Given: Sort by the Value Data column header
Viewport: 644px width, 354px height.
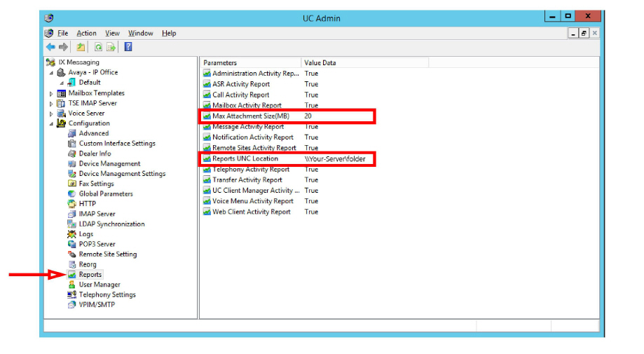Looking at the screenshot, I should coord(364,63).
